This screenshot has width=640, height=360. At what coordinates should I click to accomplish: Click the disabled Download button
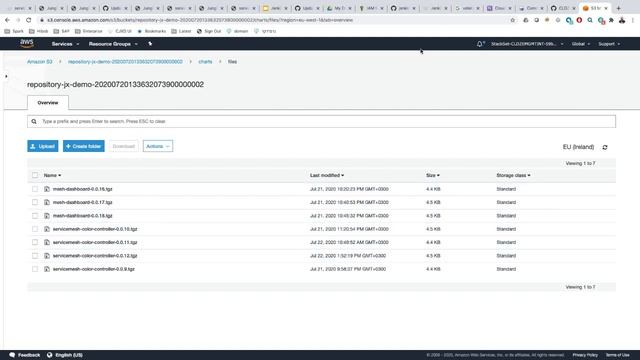pos(123,146)
